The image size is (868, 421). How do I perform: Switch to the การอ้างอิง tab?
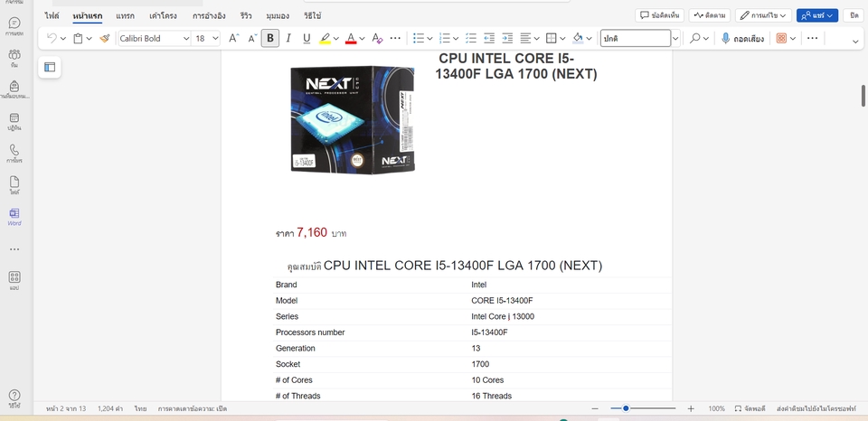click(209, 15)
